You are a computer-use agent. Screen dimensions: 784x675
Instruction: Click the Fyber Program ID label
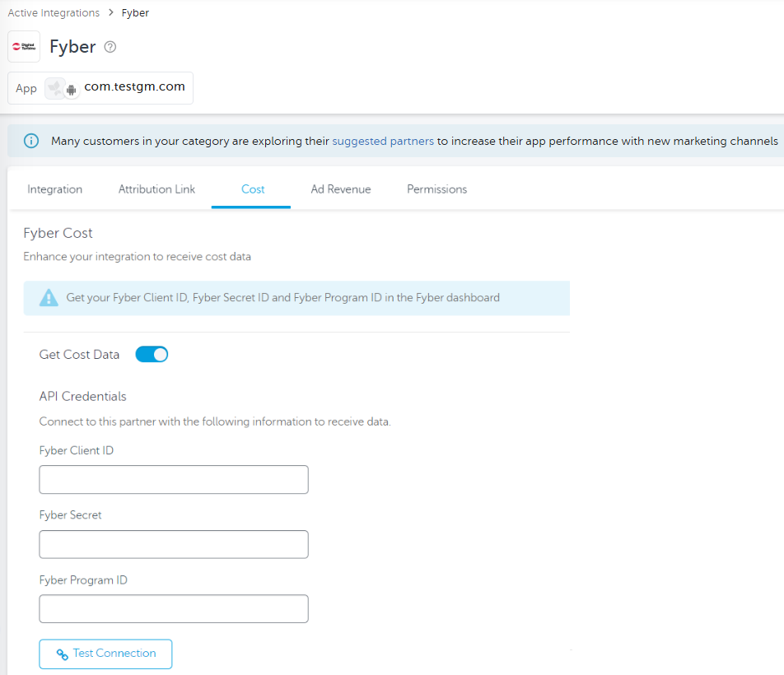[x=83, y=580]
